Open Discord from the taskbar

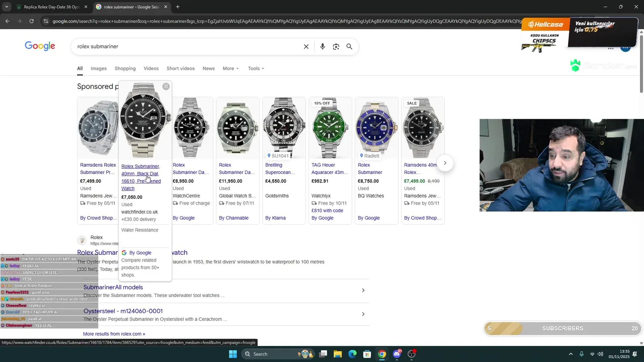[397, 354]
